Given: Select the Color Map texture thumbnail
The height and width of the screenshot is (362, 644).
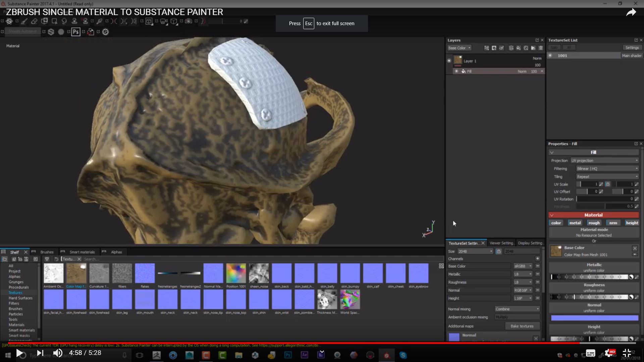Looking at the screenshot, I should (x=76, y=273).
